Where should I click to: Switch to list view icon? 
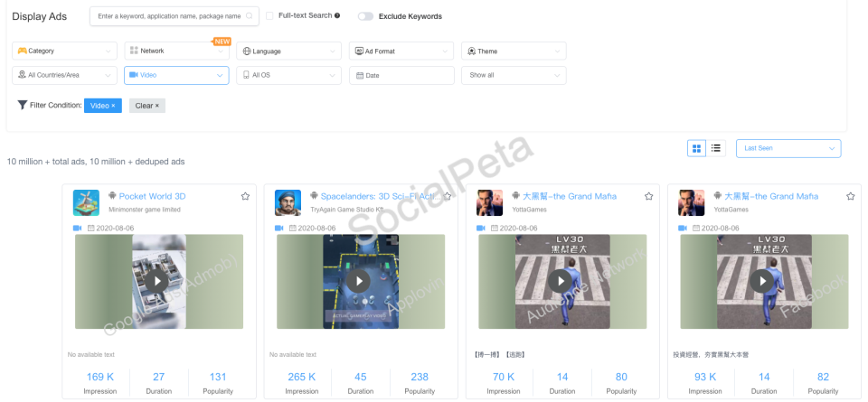tap(716, 148)
